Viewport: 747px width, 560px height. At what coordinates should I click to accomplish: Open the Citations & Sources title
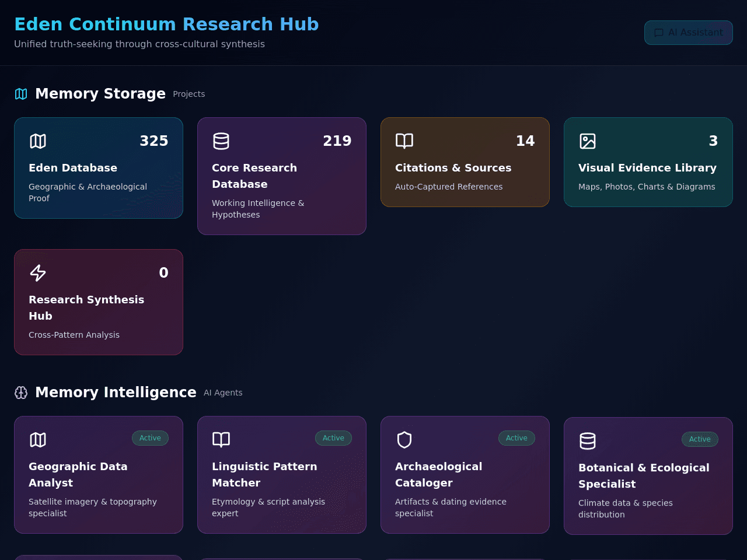coord(453,168)
